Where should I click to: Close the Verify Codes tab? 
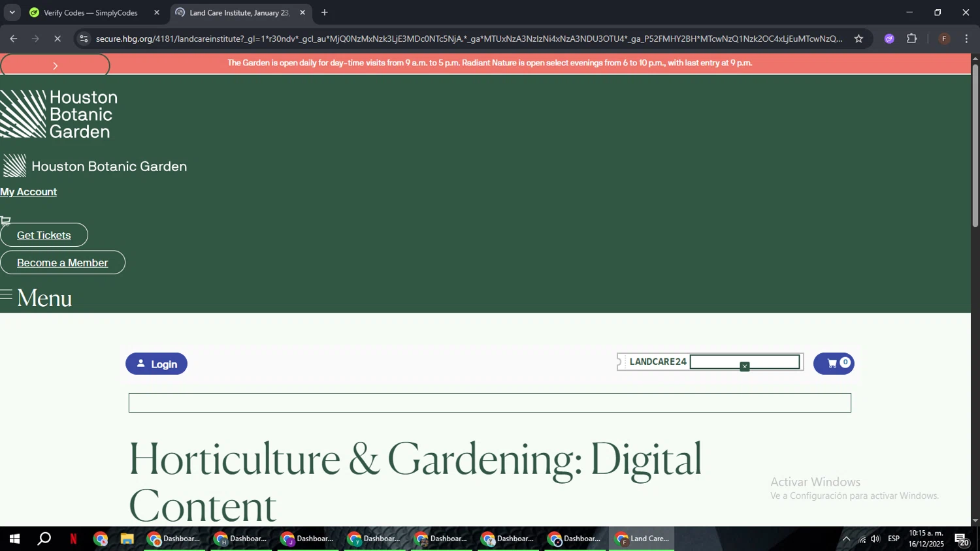(x=157, y=12)
